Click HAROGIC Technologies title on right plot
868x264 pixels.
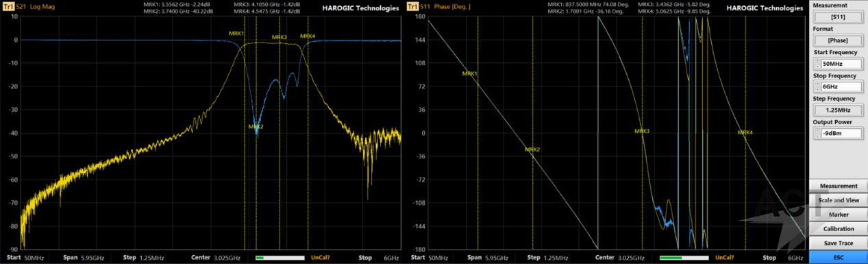(x=765, y=8)
